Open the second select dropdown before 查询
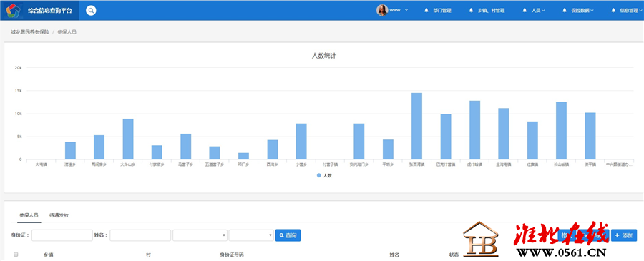 pyautogui.click(x=251, y=235)
